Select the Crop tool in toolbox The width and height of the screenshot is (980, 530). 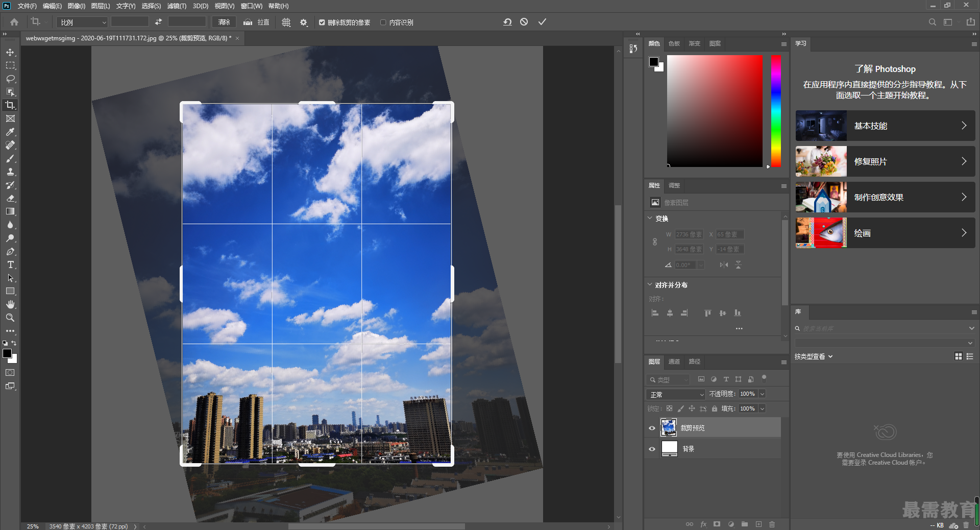10,105
